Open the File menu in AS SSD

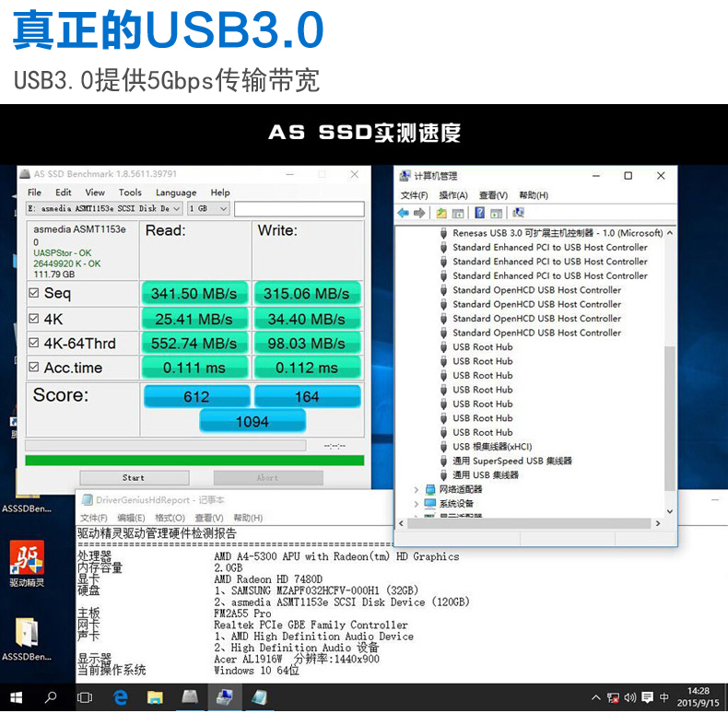coord(34,193)
